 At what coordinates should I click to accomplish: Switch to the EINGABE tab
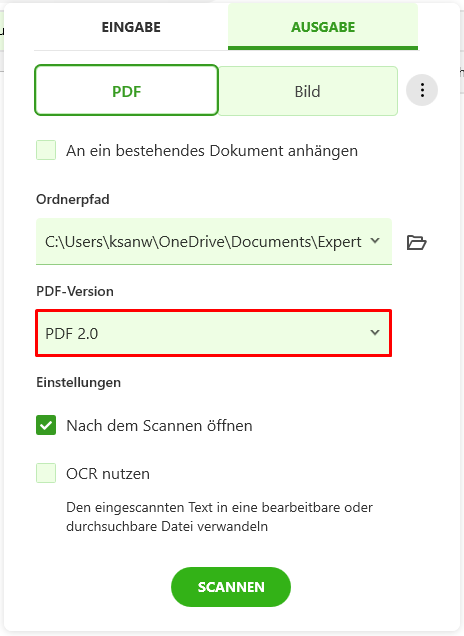131,27
